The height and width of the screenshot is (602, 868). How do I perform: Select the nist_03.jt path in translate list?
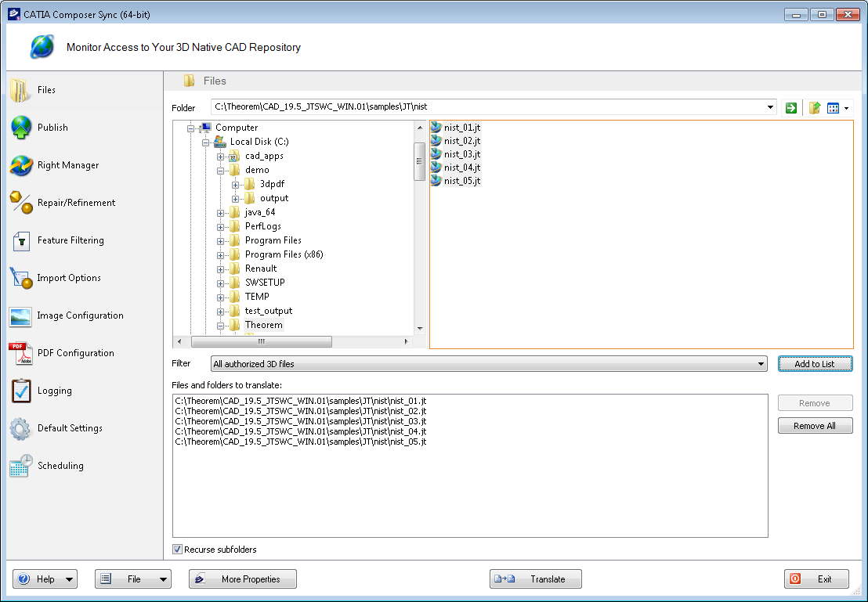pos(301,421)
